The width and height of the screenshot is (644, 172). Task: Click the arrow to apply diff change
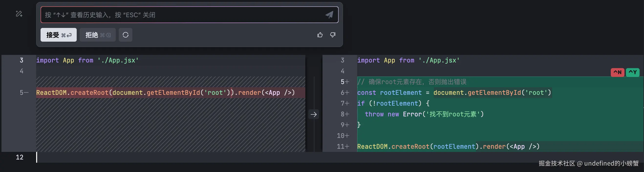pos(313,115)
